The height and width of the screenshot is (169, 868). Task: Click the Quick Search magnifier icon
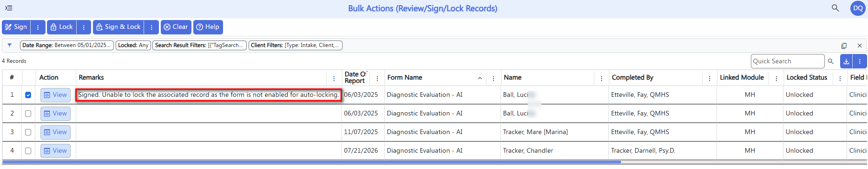[831, 61]
